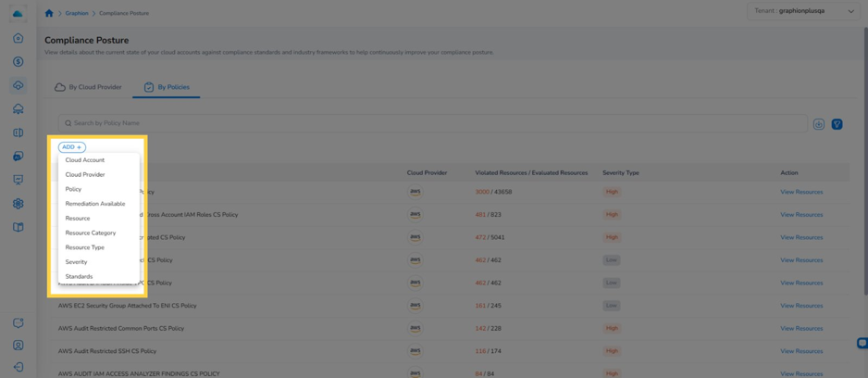Open the book documentation icon in sidebar
The image size is (868, 378).
point(18,227)
